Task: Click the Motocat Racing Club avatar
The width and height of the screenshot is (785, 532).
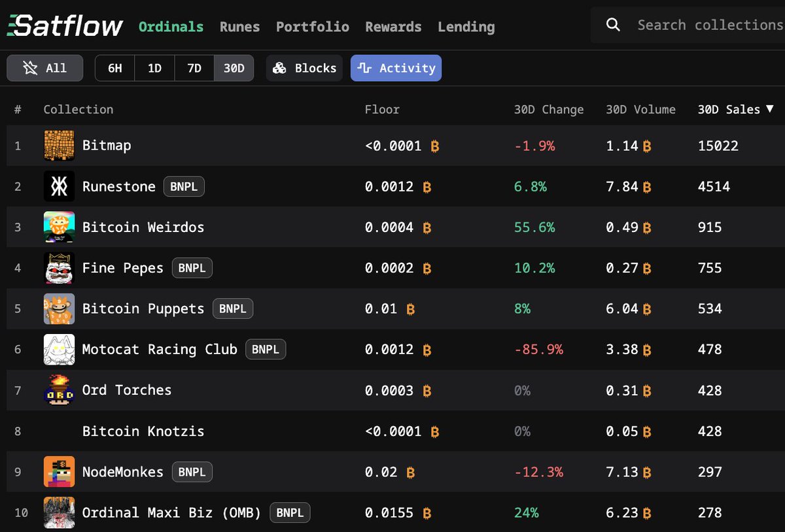Action: (59, 349)
